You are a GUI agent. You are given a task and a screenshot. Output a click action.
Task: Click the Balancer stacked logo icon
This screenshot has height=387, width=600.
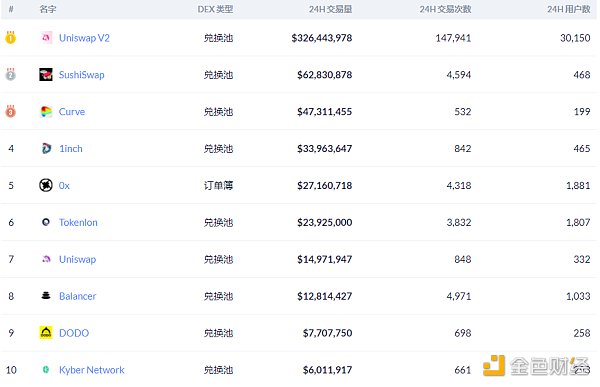[46, 296]
